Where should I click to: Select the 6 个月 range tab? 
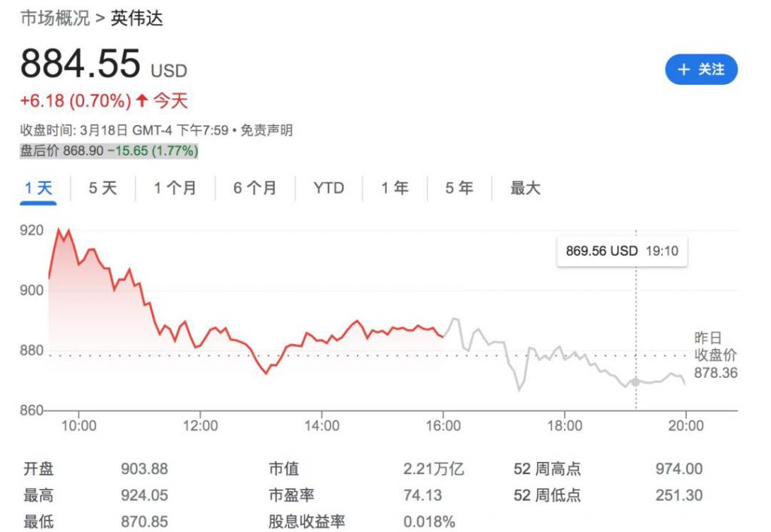pos(254,188)
